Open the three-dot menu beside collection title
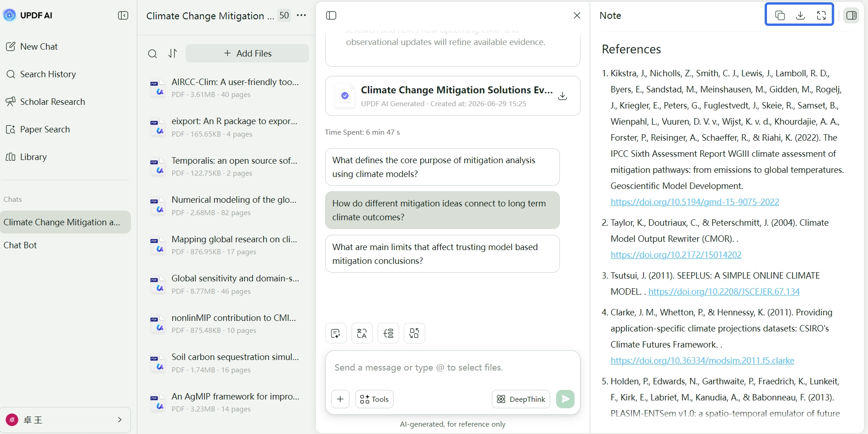Image resolution: width=868 pixels, height=434 pixels. point(301,16)
